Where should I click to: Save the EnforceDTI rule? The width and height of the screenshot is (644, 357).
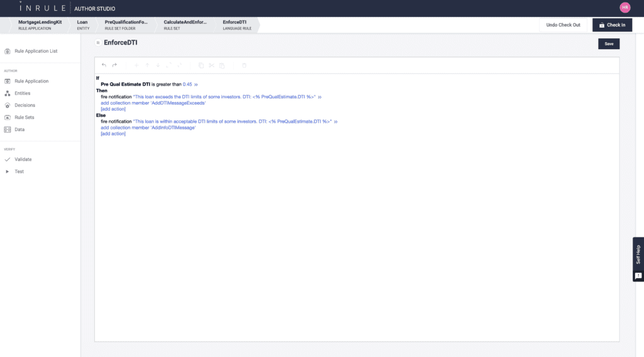(x=609, y=43)
